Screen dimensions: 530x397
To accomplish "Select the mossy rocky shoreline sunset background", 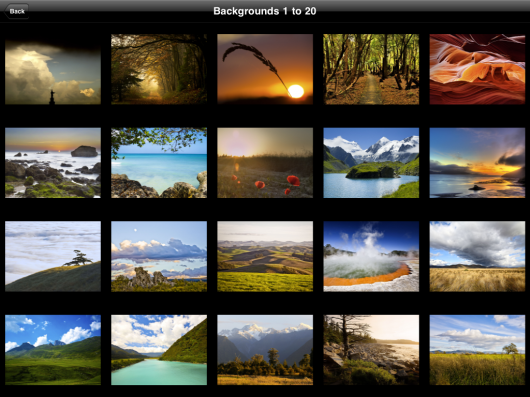I will (x=53, y=163).
